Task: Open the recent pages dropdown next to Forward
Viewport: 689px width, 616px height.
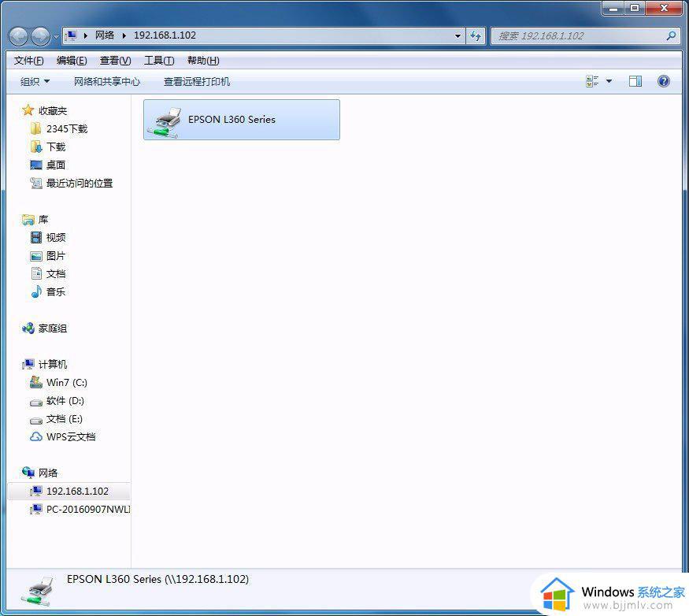Action: [56, 37]
